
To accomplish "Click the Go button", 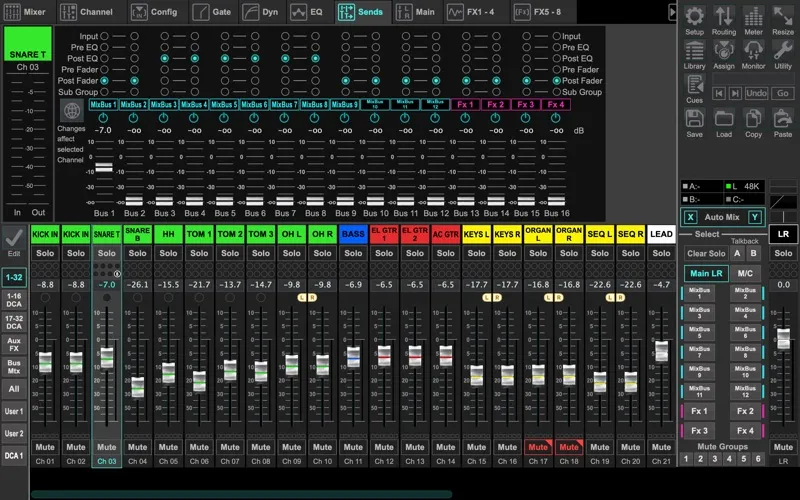I will pyautogui.click(x=783, y=93).
